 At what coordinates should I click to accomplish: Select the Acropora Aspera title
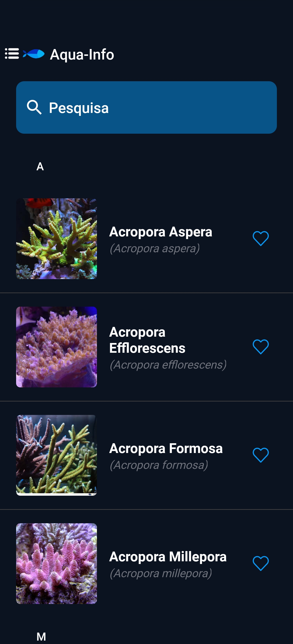(x=161, y=232)
